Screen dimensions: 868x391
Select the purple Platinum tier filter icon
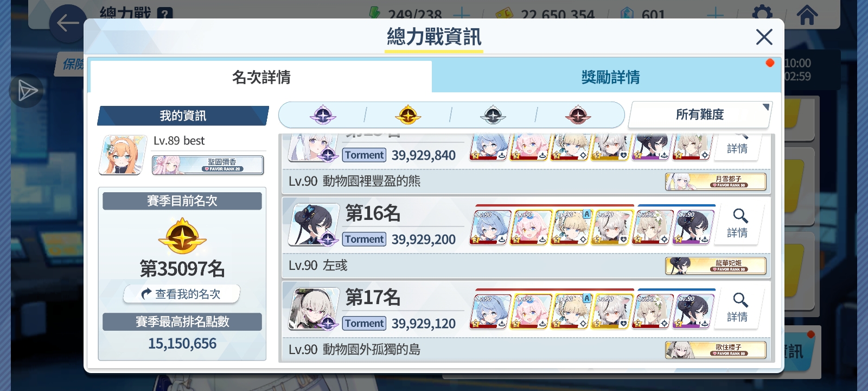pos(323,115)
